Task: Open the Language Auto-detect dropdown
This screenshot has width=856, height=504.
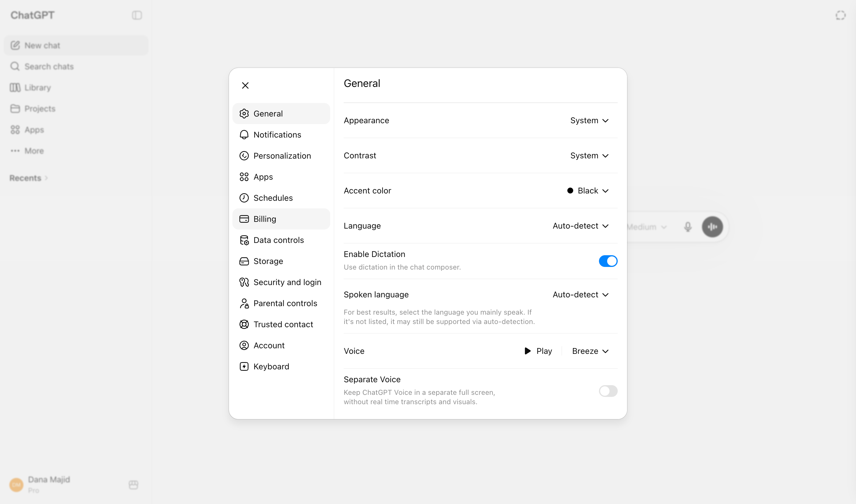Action: click(x=581, y=226)
